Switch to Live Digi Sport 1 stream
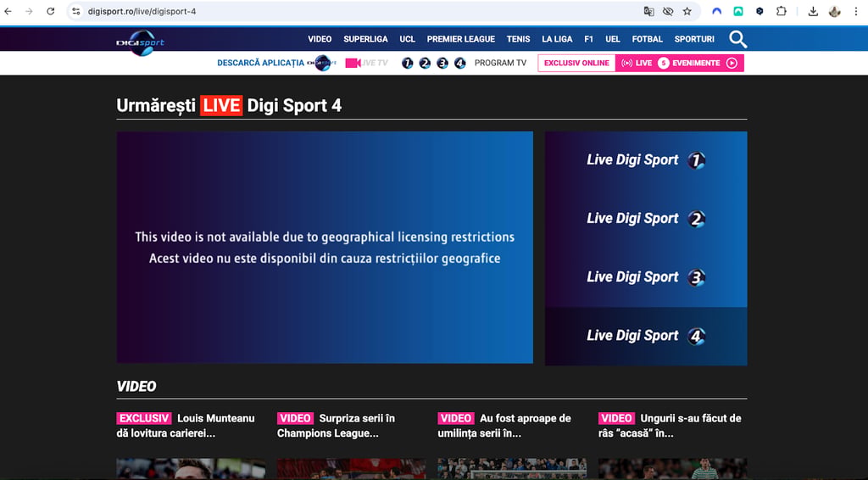868x480 pixels. click(x=646, y=160)
